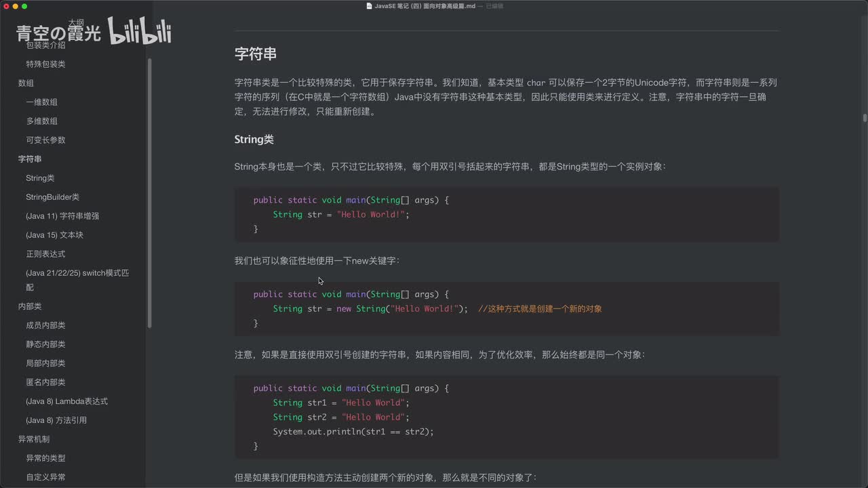Screen dimensions: 868x488
Task: Click the String str1 = "Hello World" line
Action: [341, 403]
